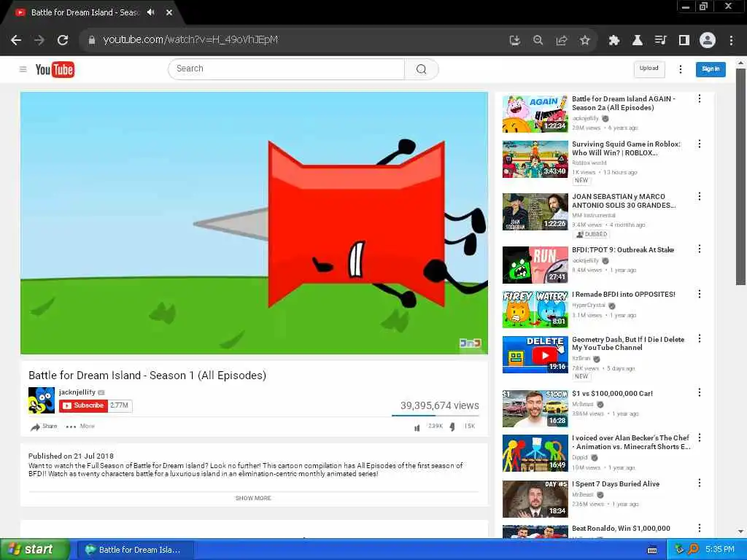Click the like/dislike ratio bar
The width and height of the screenshot is (747, 560).
(436, 416)
